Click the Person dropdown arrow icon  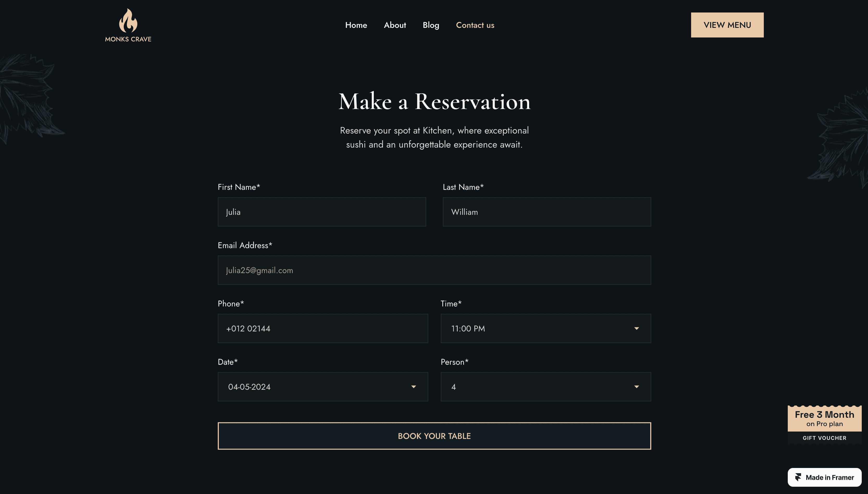[636, 387]
